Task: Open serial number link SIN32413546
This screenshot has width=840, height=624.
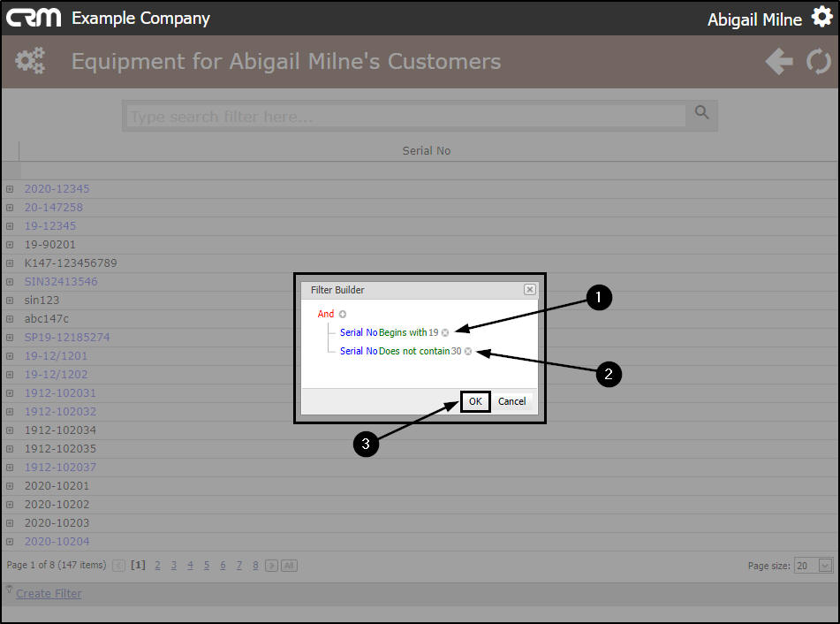Action: [61, 281]
